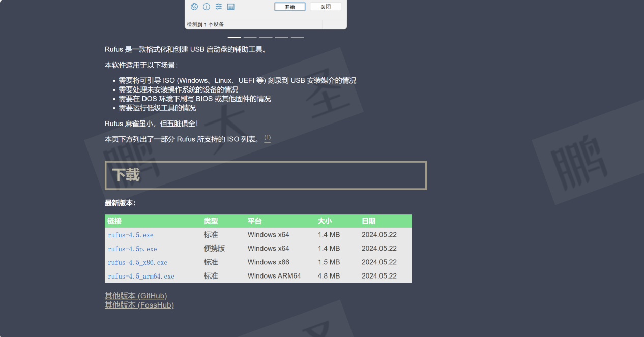Click the 1.5 MB size cell
The width and height of the screenshot is (644, 337).
coord(329,262)
